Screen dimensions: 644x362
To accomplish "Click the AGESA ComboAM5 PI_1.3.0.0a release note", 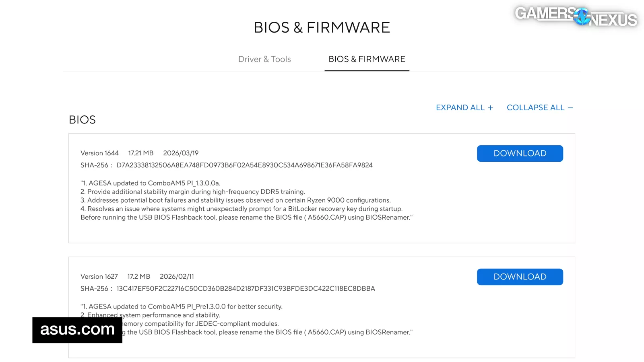I will click(x=151, y=183).
